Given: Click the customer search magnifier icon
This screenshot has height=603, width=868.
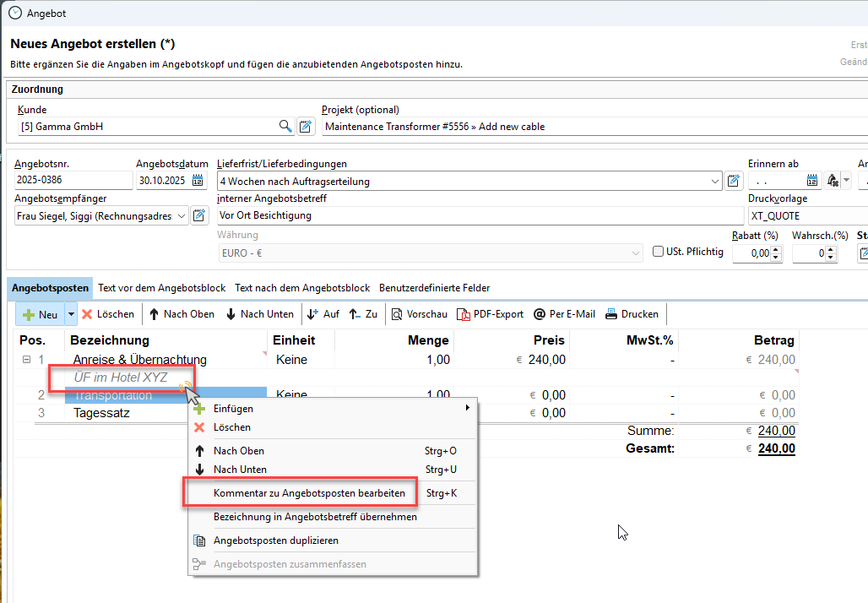Looking at the screenshot, I should click(x=286, y=127).
